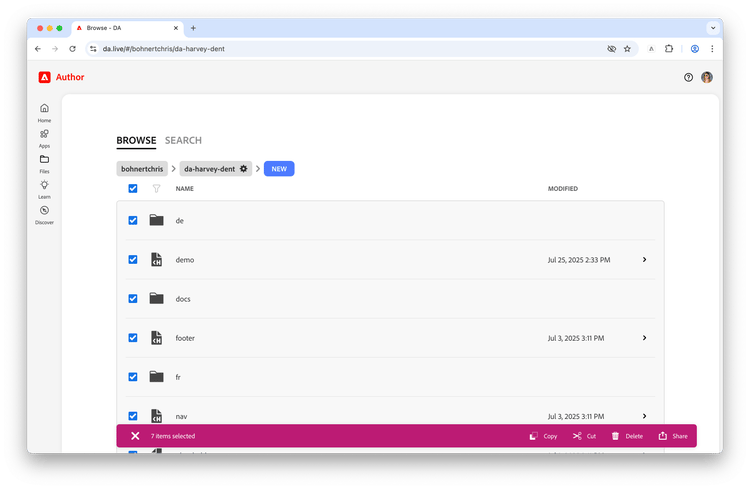Screen dimensions: 750x489
Task: Click the Share icon in action bar
Action: coord(662,436)
